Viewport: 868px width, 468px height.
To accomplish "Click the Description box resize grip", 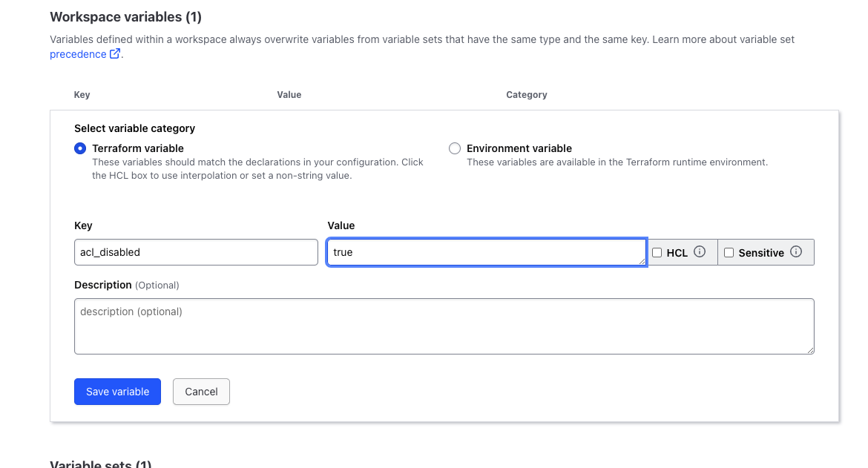I will pyautogui.click(x=810, y=350).
